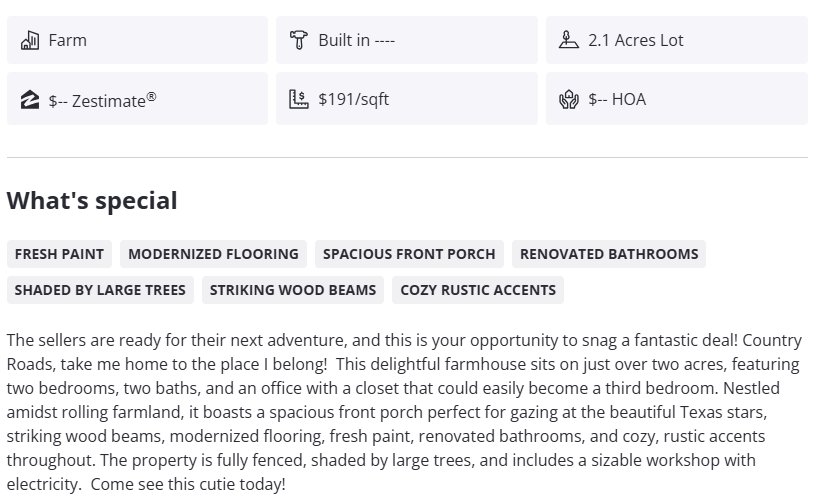Viewport: 816px width, 496px height.
Task: Click the $-- HOA label
Action: coord(617,99)
